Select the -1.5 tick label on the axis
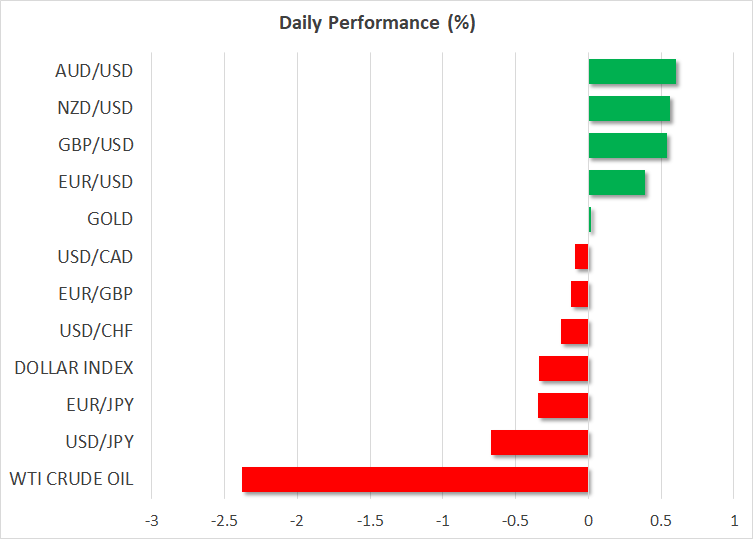753x539 pixels. (x=370, y=520)
